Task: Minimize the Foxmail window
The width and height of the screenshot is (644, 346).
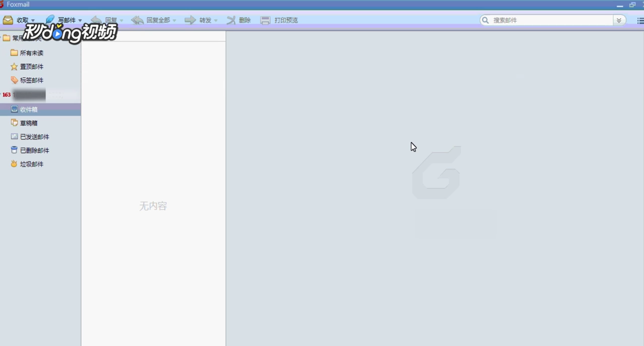Action: click(x=620, y=5)
